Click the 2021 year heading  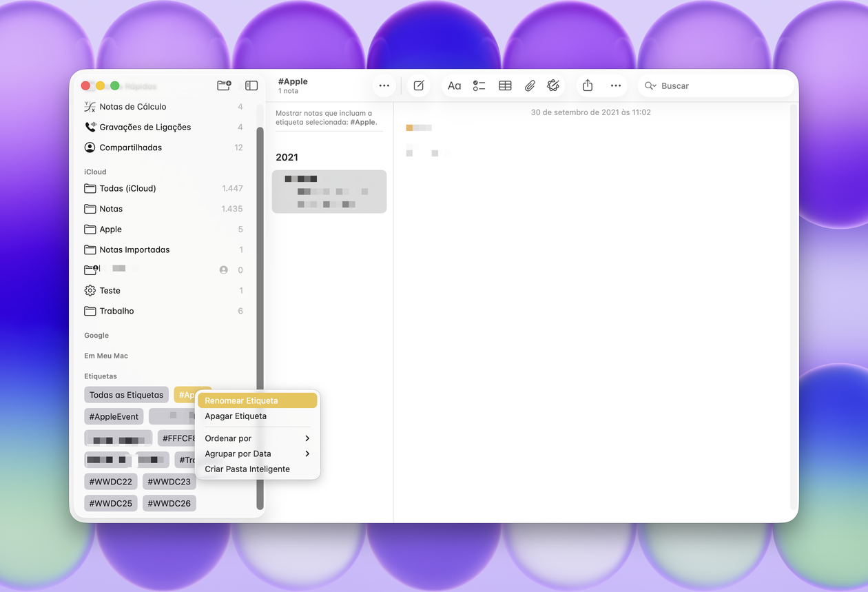point(287,157)
